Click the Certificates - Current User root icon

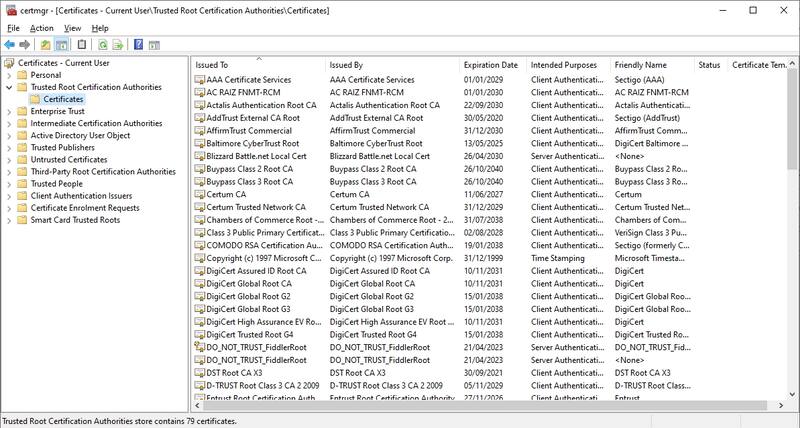point(10,63)
